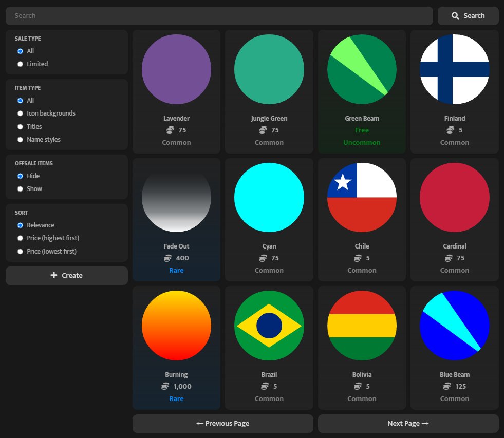Open the Brazil flag thumbnail

269,325
